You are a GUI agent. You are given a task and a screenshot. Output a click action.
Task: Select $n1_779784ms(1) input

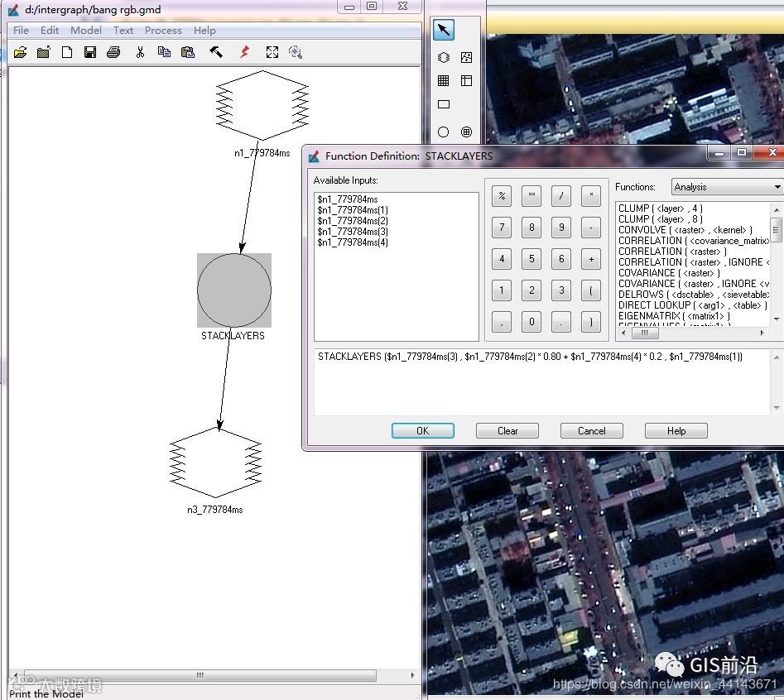(353, 210)
